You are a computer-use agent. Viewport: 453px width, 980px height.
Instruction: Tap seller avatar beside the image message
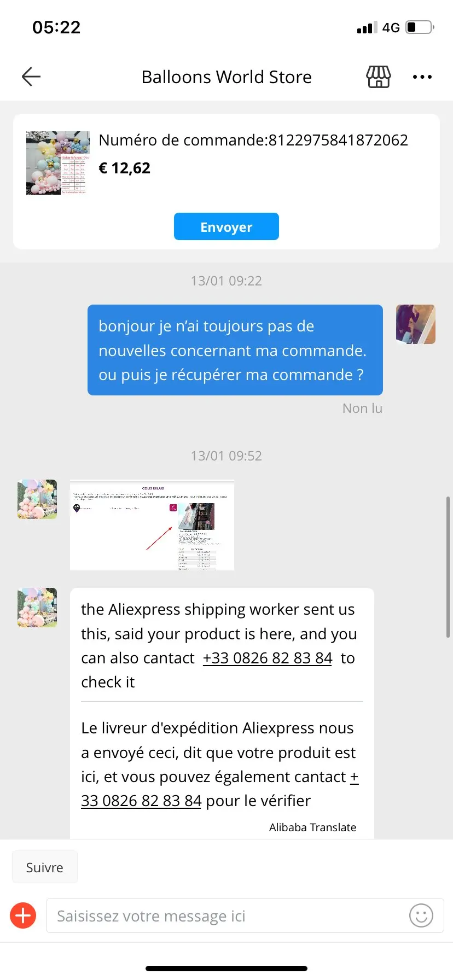pyautogui.click(x=37, y=499)
